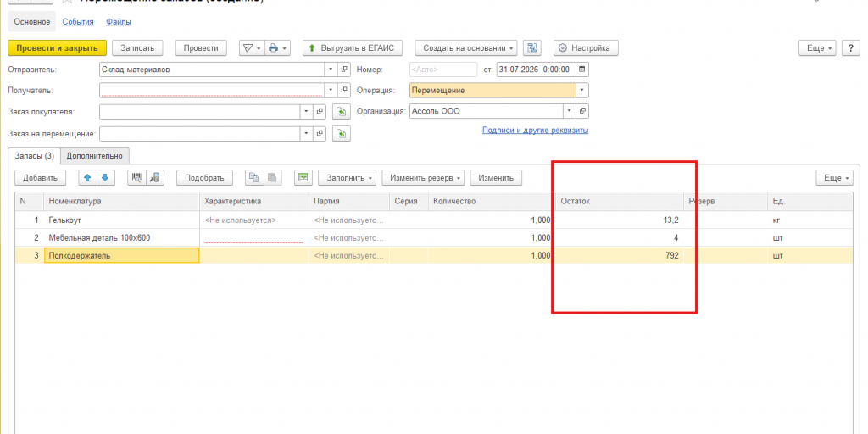868x434 pixels.
Task: Move row down with blue arrow
Action: (x=105, y=178)
